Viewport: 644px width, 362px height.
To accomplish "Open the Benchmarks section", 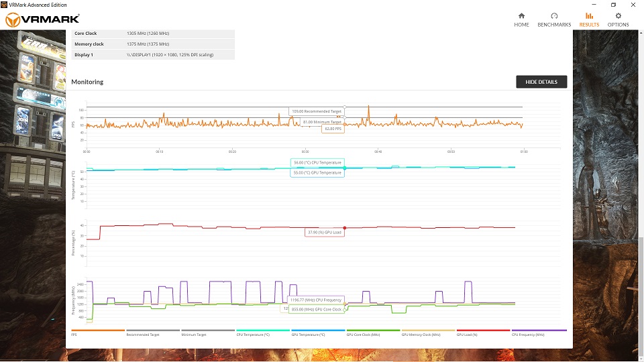I will (554, 19).
